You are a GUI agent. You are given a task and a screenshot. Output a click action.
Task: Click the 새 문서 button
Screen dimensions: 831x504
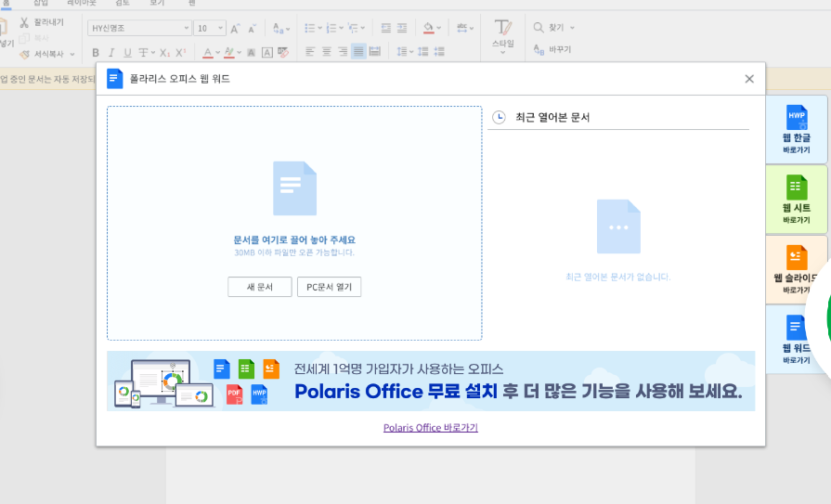tap(260, 287)
